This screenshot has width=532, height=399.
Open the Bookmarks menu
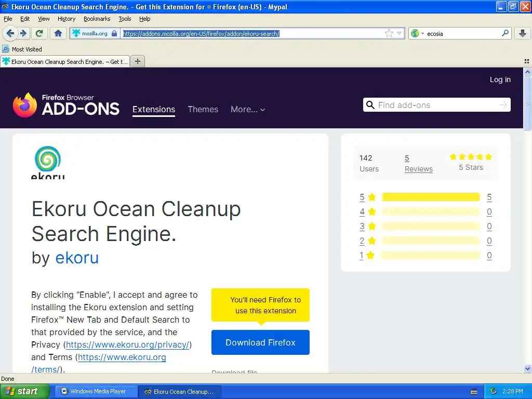tap(97, 19)
